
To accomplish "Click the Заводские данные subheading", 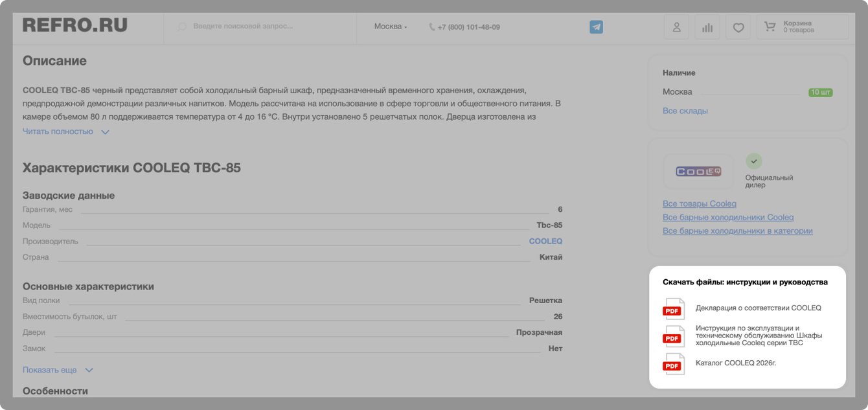I will pos(69,195).
